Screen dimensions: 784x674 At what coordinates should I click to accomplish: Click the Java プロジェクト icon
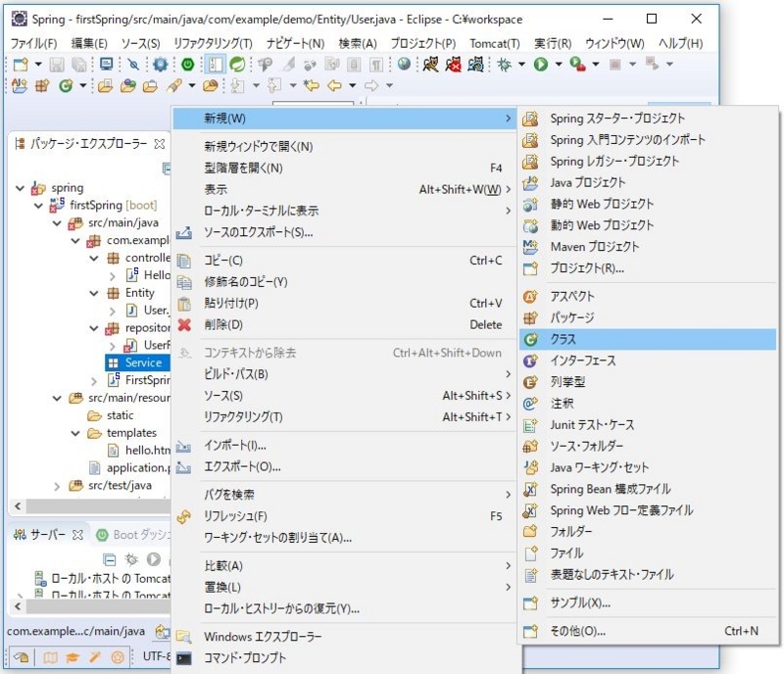530,183
